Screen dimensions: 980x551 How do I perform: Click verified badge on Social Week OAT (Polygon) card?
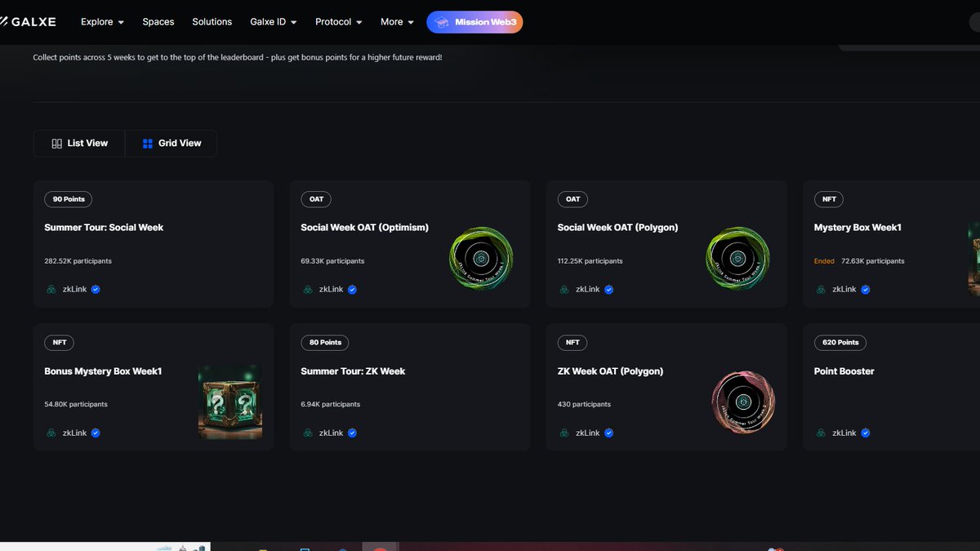(x=608, y=289)
